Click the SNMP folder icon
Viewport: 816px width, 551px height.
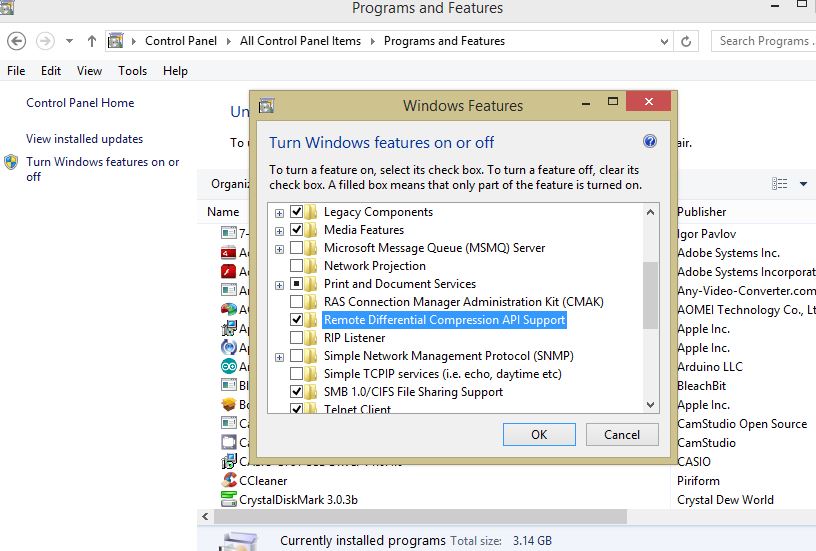tap(311, 356)
